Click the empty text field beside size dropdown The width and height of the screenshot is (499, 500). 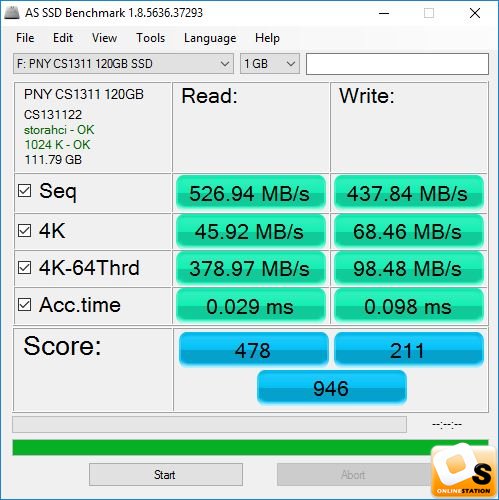point(397,64)
